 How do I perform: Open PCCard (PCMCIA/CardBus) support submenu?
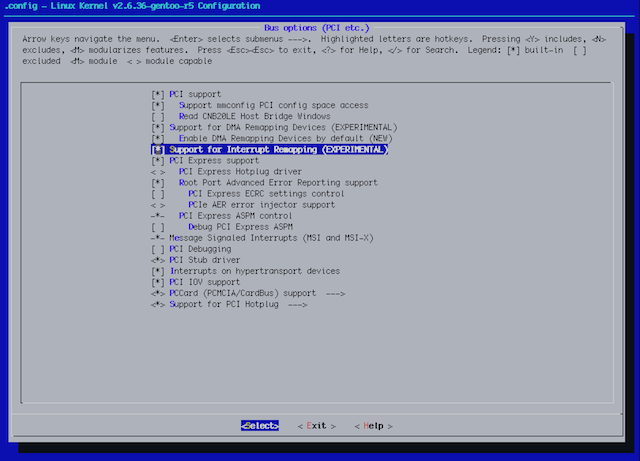[x=248, y=293]
